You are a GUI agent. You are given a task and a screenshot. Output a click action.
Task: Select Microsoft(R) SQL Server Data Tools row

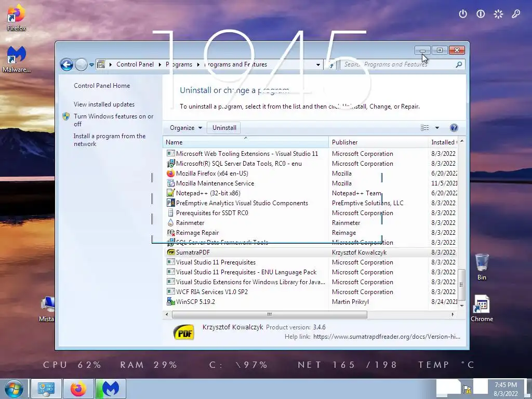point(310,164)
